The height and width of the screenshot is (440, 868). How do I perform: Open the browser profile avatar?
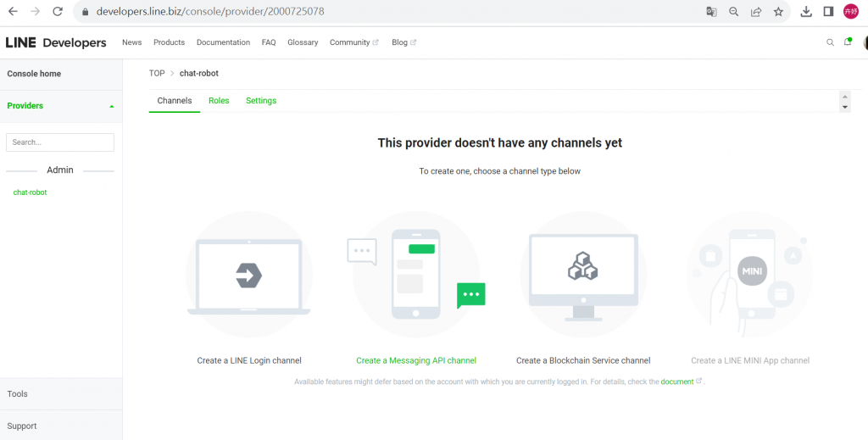click(x=851, y=12)
